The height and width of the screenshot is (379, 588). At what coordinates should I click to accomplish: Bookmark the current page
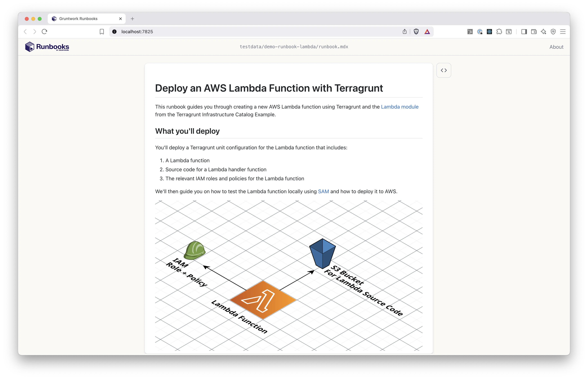pyautogui.click(x=102, y=31)
